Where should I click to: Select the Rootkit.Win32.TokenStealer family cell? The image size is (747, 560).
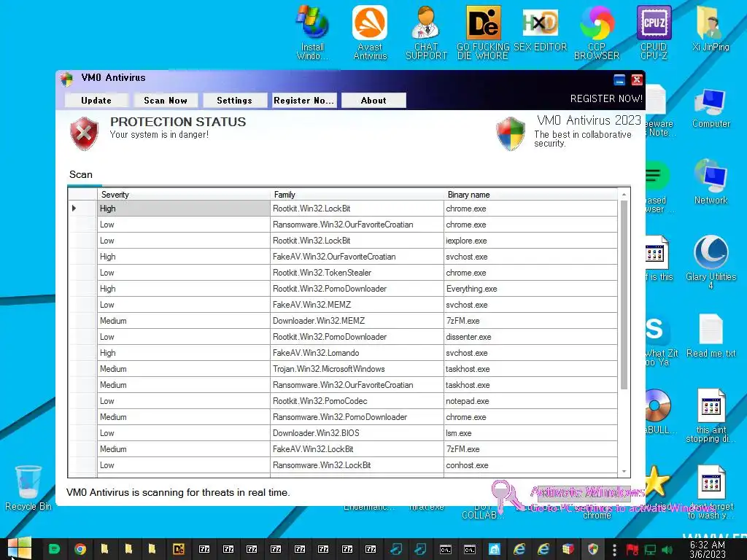(x=357, y=273)
